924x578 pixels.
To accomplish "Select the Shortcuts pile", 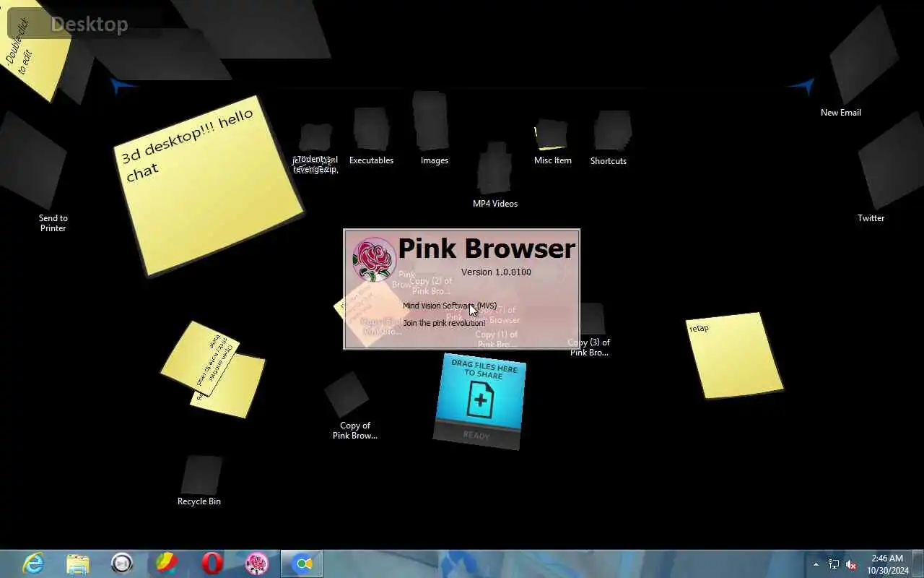I will tap(612, 131).
